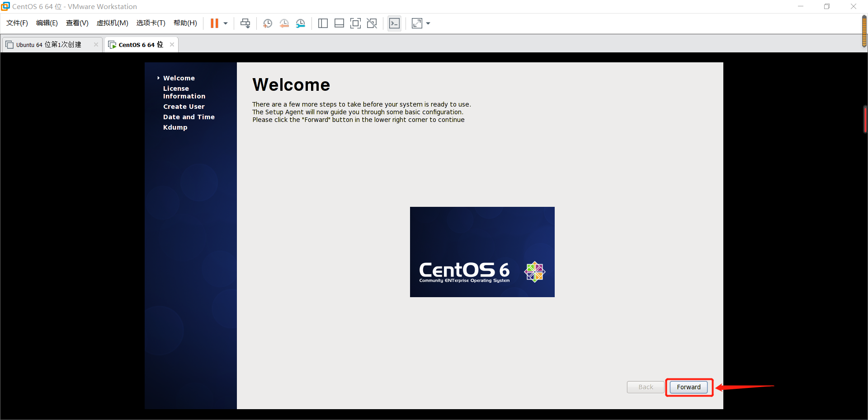Open the 虚拟机(M) menu
The width and height of the screenshot is (868, 420).
(x=113, y=23)
